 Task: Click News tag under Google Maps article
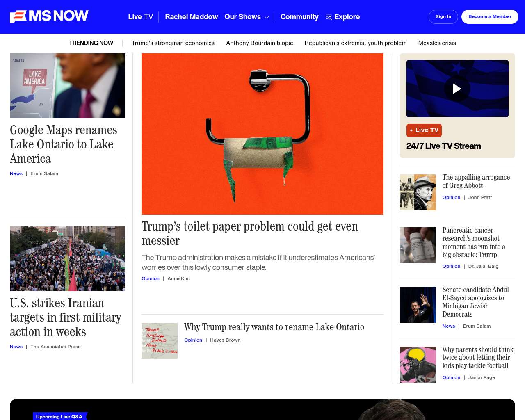pos(16,173)
